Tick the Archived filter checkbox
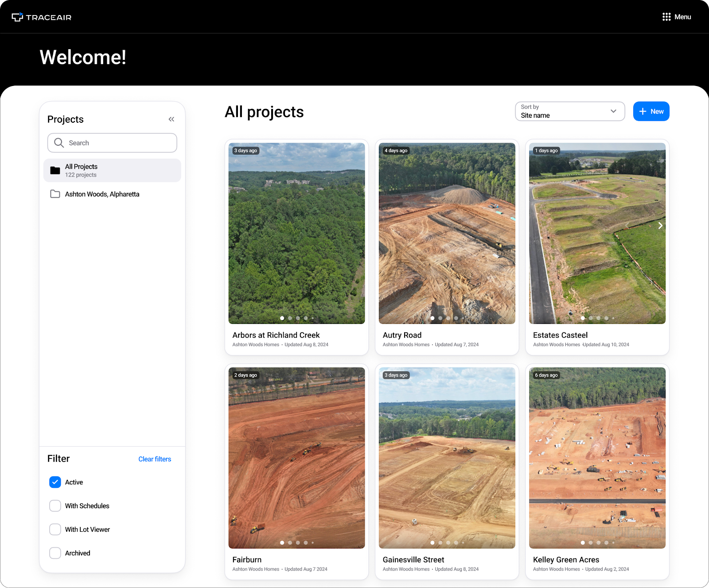Image resolution: width=709 pixels, height=588 pixels. click(55, 553)
